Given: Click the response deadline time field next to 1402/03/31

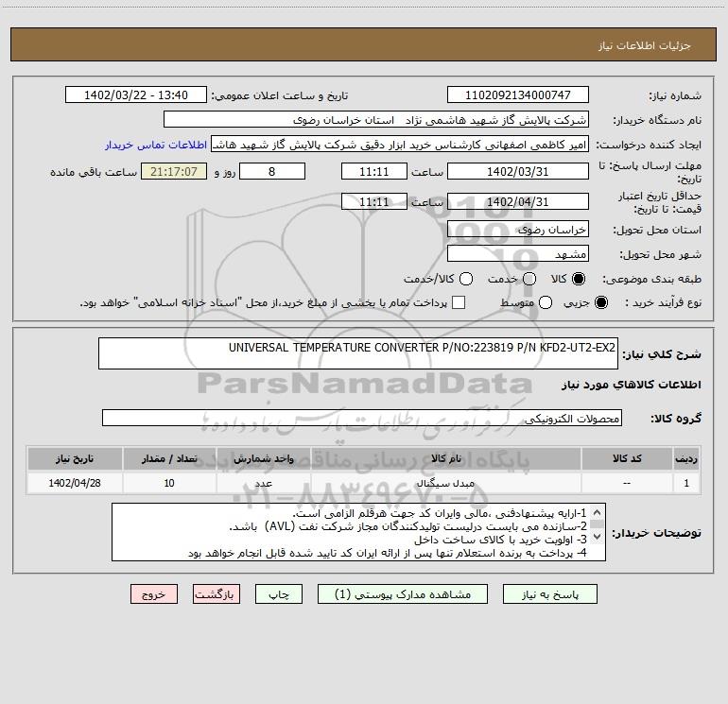Looking at the screenshot, I should click(x=374, y=171).
